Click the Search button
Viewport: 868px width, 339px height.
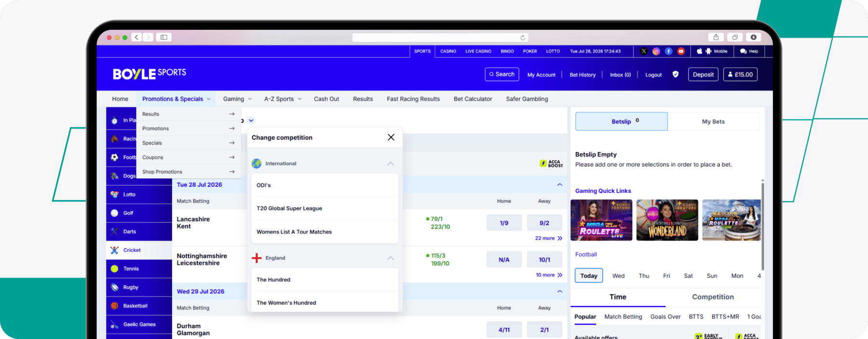pyautogui.click(x=502, y=74)
